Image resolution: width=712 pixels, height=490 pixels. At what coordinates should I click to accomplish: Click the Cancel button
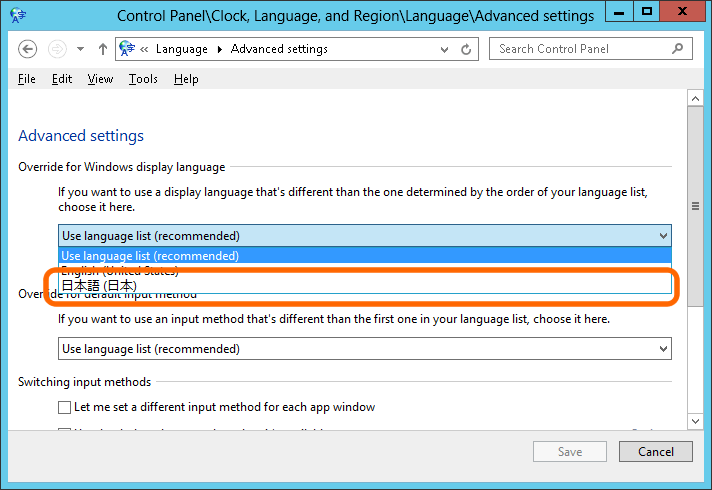(x=656, y=451)
